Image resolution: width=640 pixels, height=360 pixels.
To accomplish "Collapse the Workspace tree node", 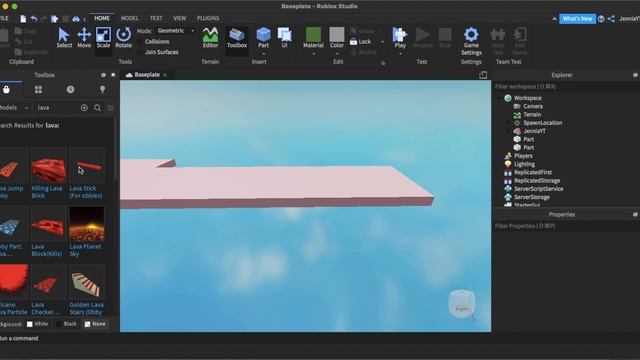I will (499, 98).
